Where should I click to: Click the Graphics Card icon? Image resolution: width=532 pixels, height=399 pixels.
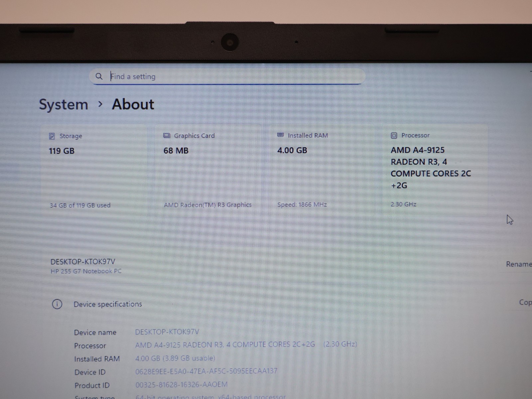tap(167, 136)
